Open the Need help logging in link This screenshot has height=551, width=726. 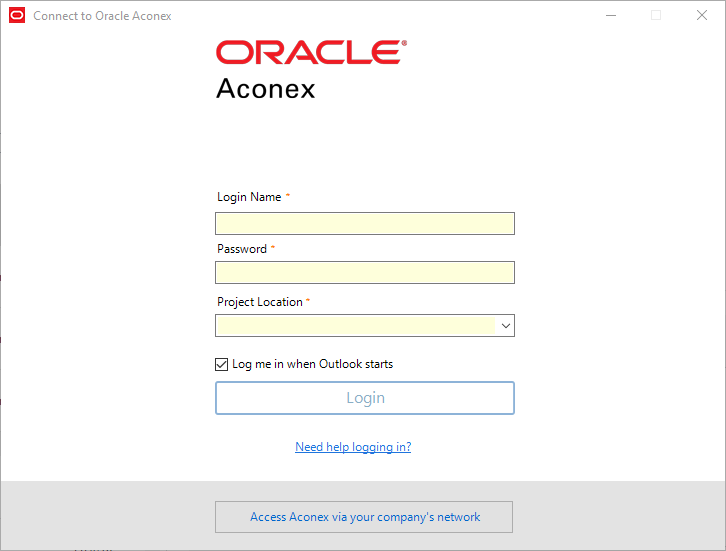(x=353, y=447)
